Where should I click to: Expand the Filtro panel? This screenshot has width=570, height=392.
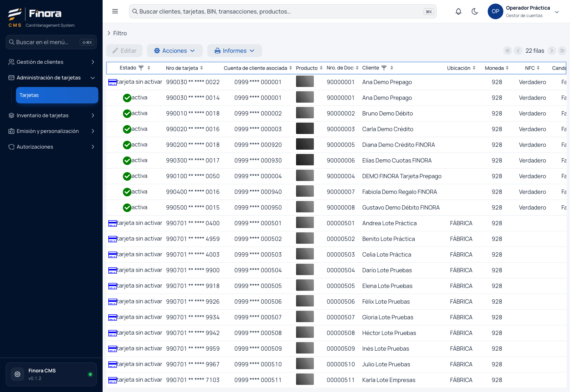click(117, 33)
